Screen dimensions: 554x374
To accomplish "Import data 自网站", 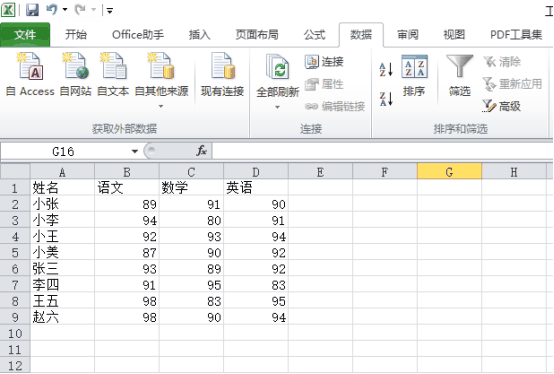I will point(75,75).
